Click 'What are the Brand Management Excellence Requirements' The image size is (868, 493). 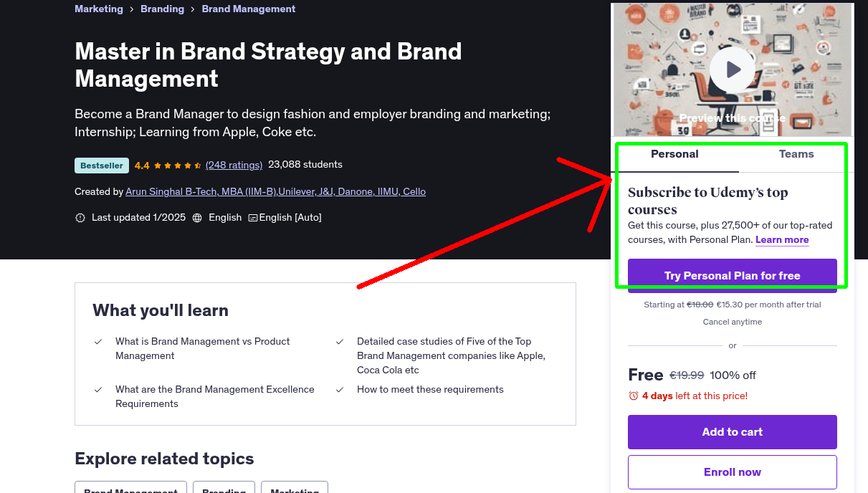[x=215, y=396]
